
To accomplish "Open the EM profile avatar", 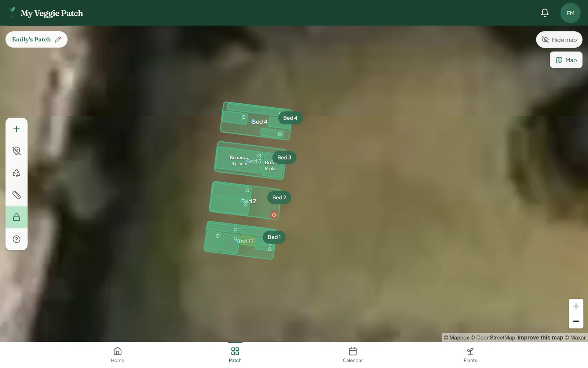I will click(570, 13).
